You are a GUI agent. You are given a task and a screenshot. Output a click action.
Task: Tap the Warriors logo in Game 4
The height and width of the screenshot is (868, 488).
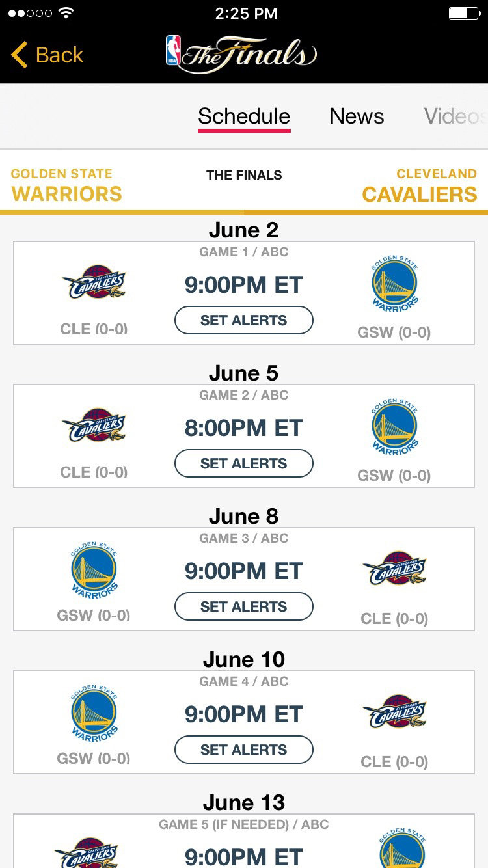tap(94, 712)
